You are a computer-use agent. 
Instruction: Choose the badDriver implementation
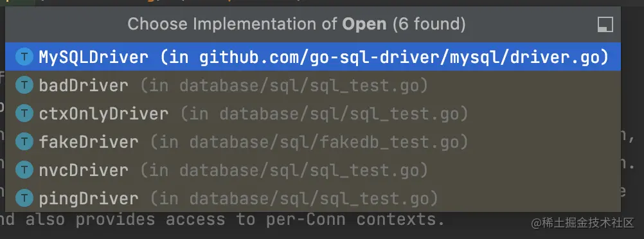tap(312, 85)
